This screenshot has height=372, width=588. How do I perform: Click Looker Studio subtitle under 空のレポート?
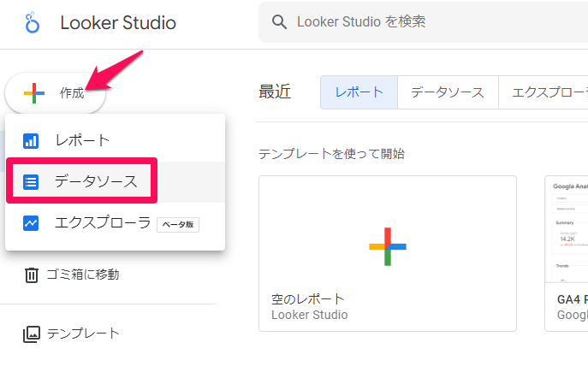[x=310, y=315]
